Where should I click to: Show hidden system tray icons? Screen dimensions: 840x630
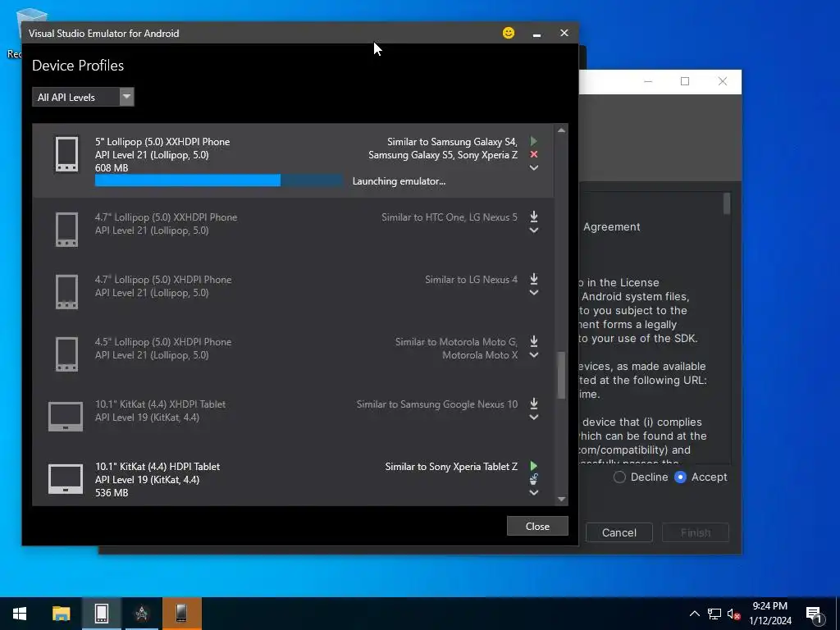coord(694,614)
